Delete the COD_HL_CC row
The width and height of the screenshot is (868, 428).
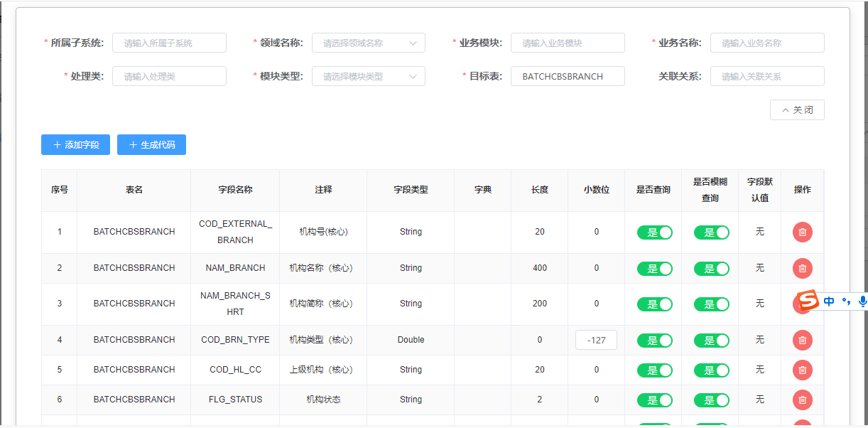pos(802,370)
